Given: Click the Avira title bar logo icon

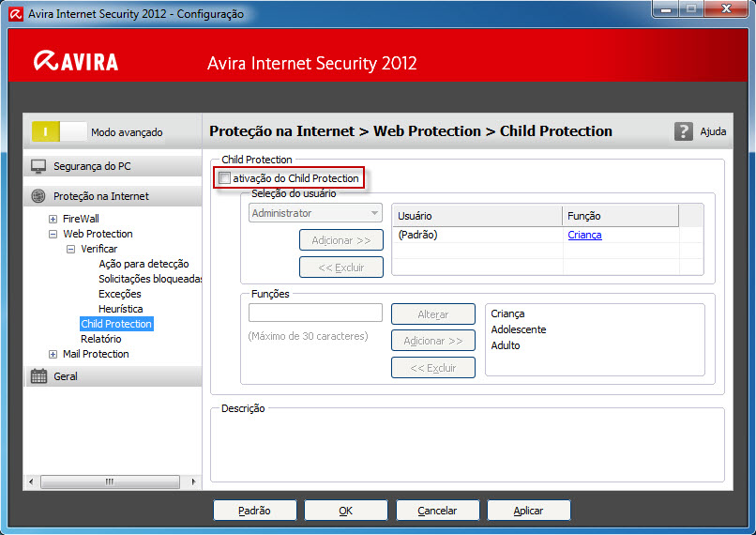Looking at the screenshot, I should click(x=15, y=14).
